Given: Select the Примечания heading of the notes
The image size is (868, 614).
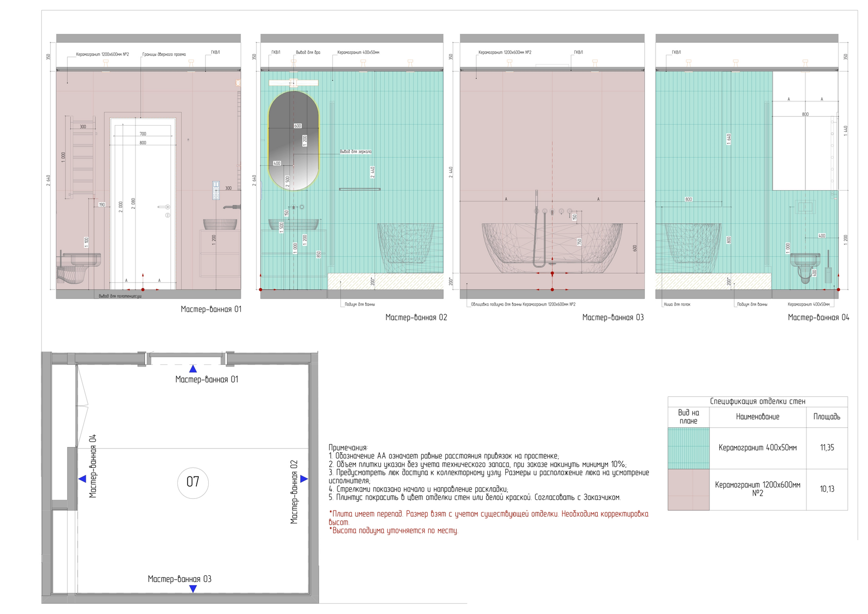Looking at the screenshot, I should [x=348, y=448].
